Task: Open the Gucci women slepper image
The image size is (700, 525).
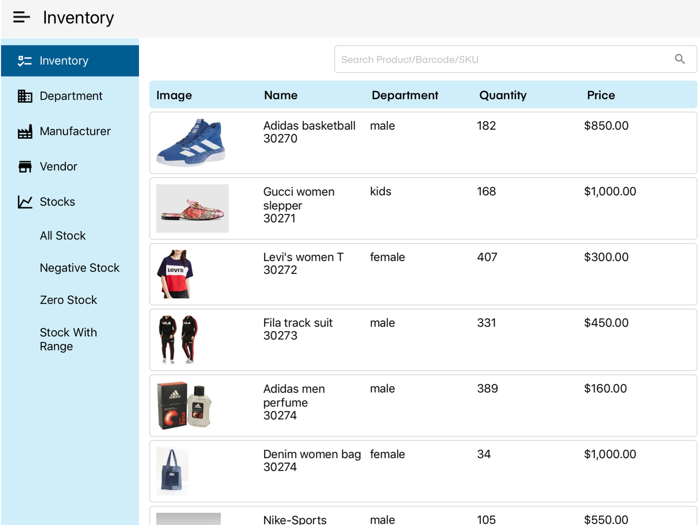Action: [192, 208]
